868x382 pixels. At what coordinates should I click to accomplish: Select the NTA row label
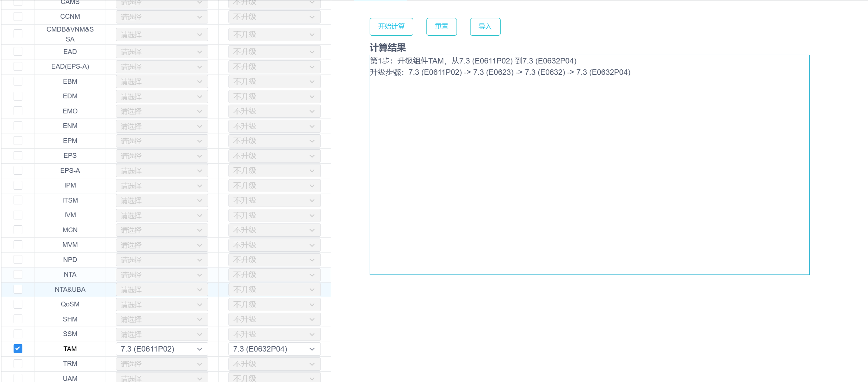tap(70, 274)
